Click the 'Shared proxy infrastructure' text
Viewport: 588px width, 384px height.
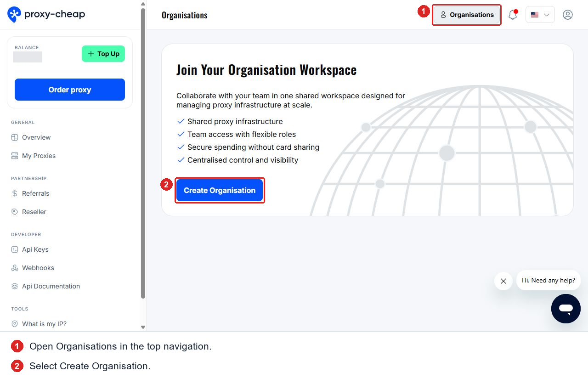[235, 121]
